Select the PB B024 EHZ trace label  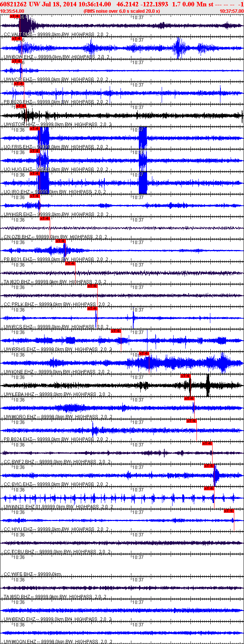click(57, 439)
